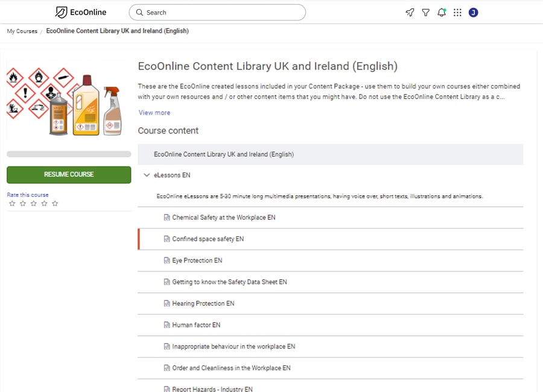Click the Order and Cleanliness lesson icon
This screenshot has width=543, height=392.
pos(167,368)
